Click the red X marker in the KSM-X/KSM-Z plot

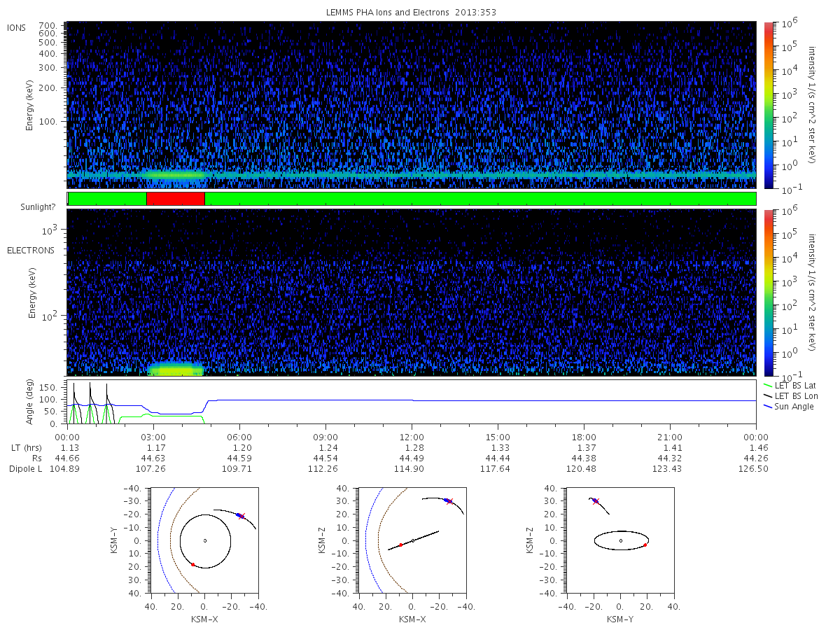pos(450,501)
